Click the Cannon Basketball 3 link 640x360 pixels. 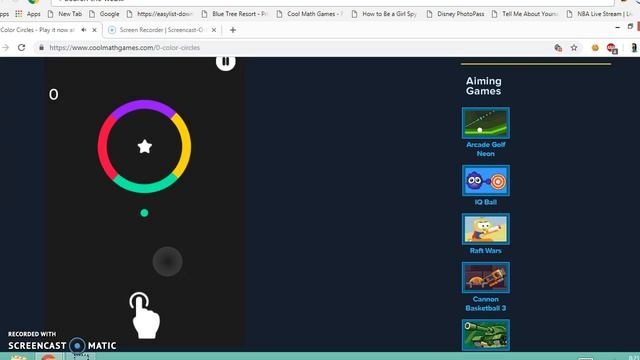pos(486,304)
